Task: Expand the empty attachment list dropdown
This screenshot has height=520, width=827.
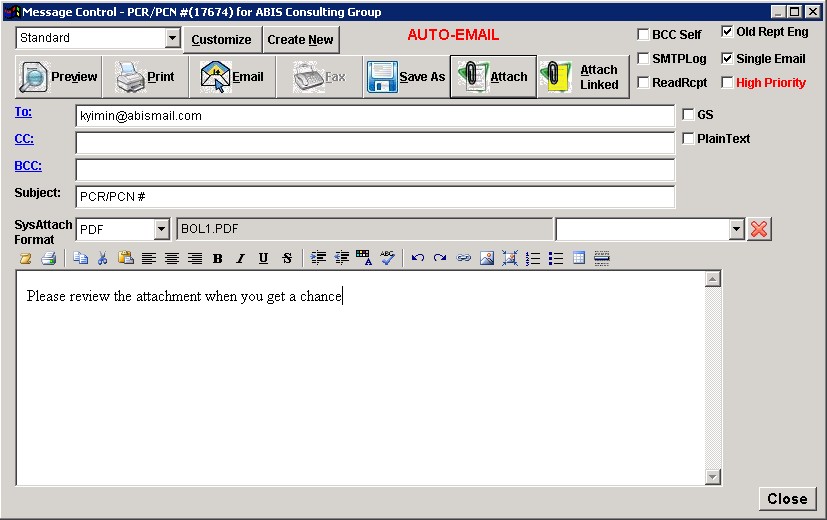Action: [x=737, y=229]
